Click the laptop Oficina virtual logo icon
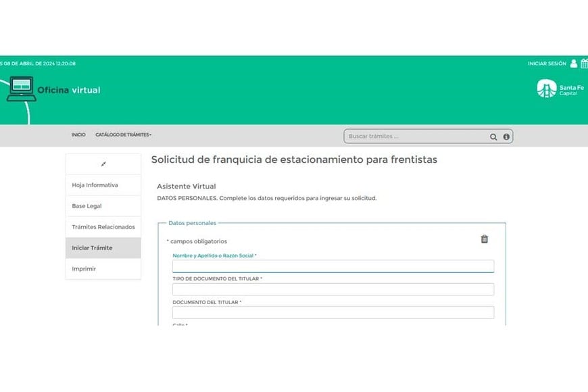Image resolution: width=588 pixels, height=392 pixels. (21, 89)
